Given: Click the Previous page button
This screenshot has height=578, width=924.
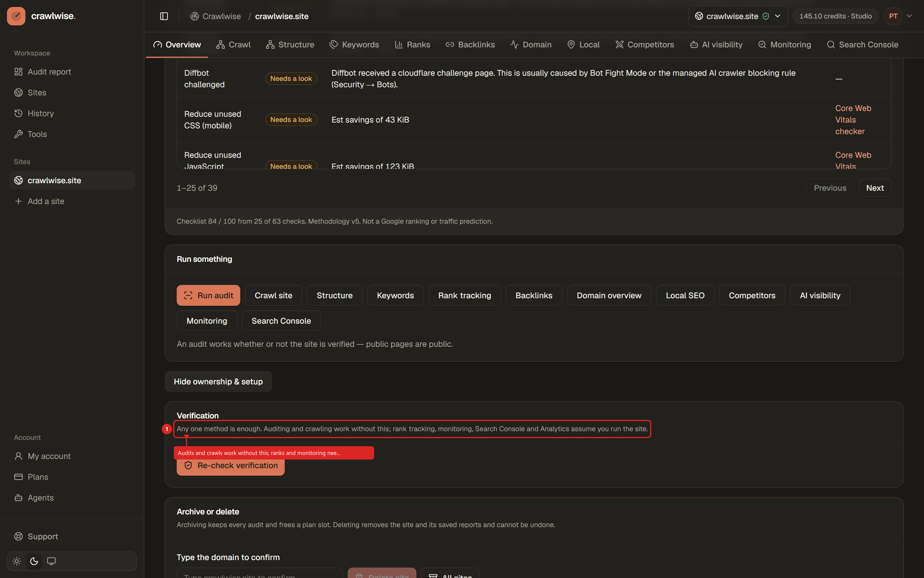Looking at the screenshot, I should pos(830,188).
